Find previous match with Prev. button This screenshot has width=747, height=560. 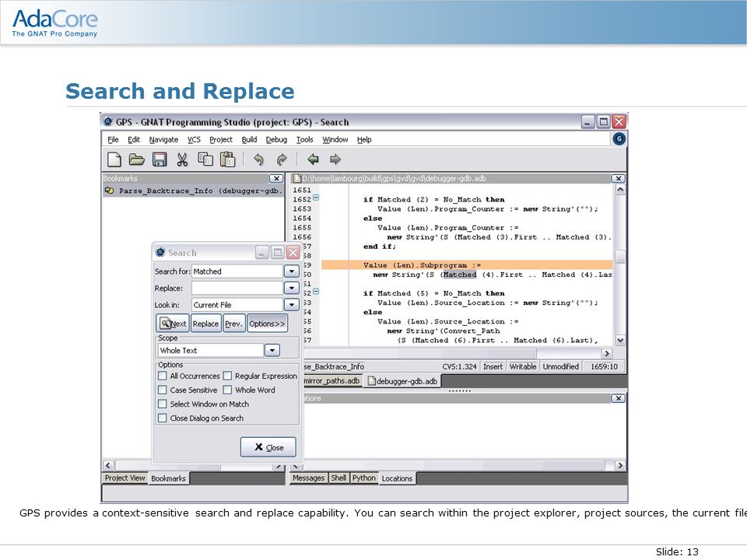(233, 324)
